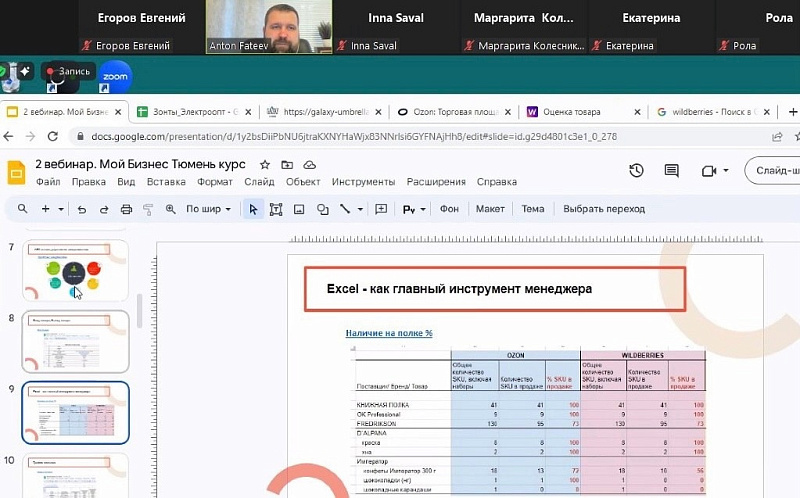Image resolution: width=800 pixels, height=498 pixels.
Task: Click the 'Наличие на полке %' link
Action: 389,333
